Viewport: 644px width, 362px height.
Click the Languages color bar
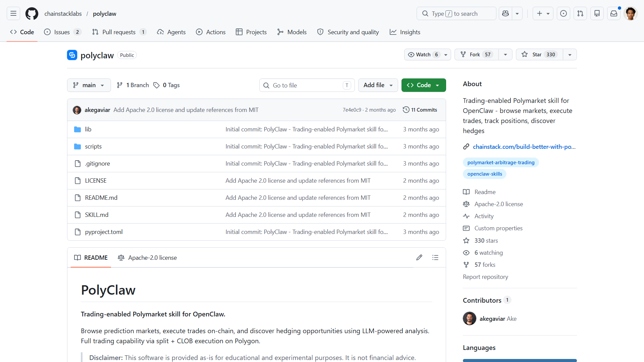(520, 360)
